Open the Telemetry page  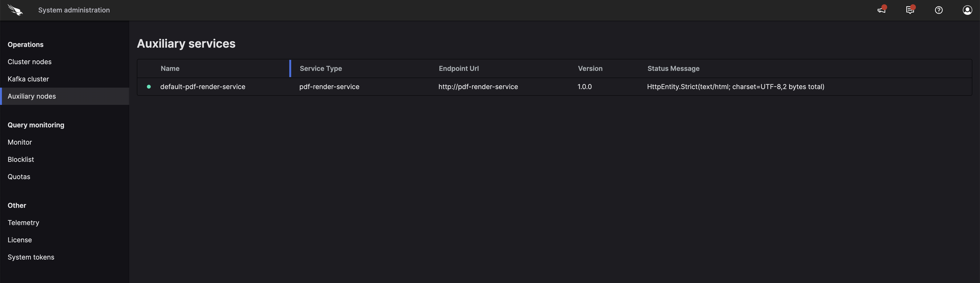23,222
